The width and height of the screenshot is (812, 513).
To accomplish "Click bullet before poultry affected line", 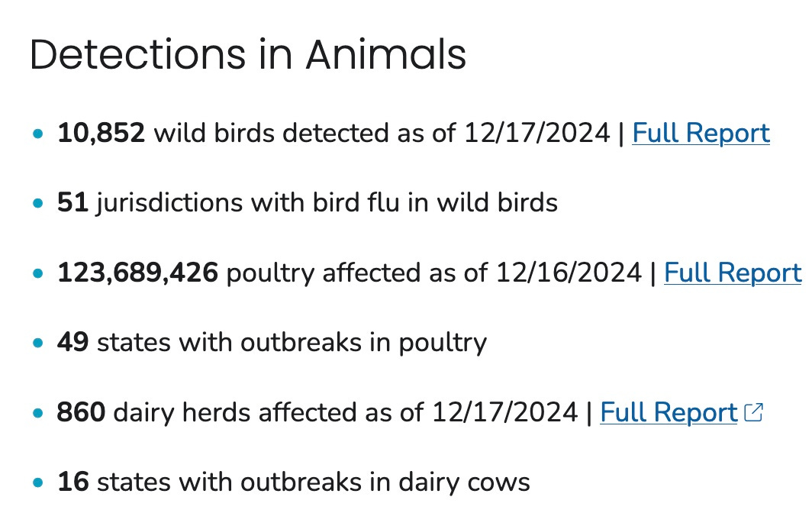I will pyautogui.click(x=38, y=273).
